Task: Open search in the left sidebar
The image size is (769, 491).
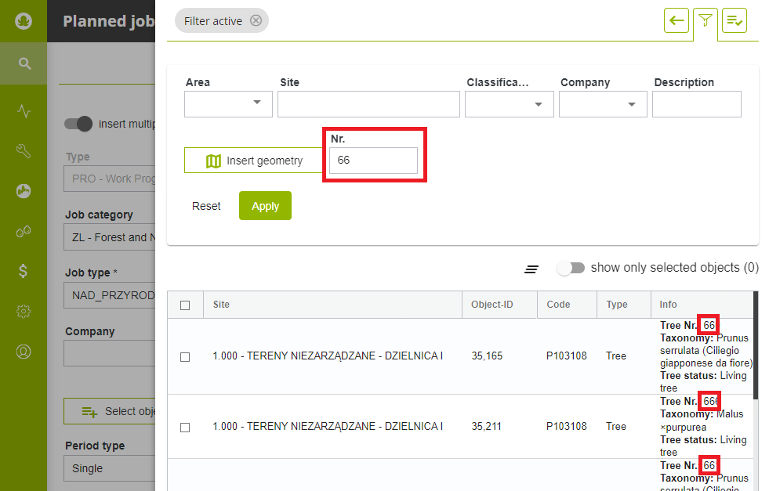Action: pyautogui.click(x=24, y=64)
